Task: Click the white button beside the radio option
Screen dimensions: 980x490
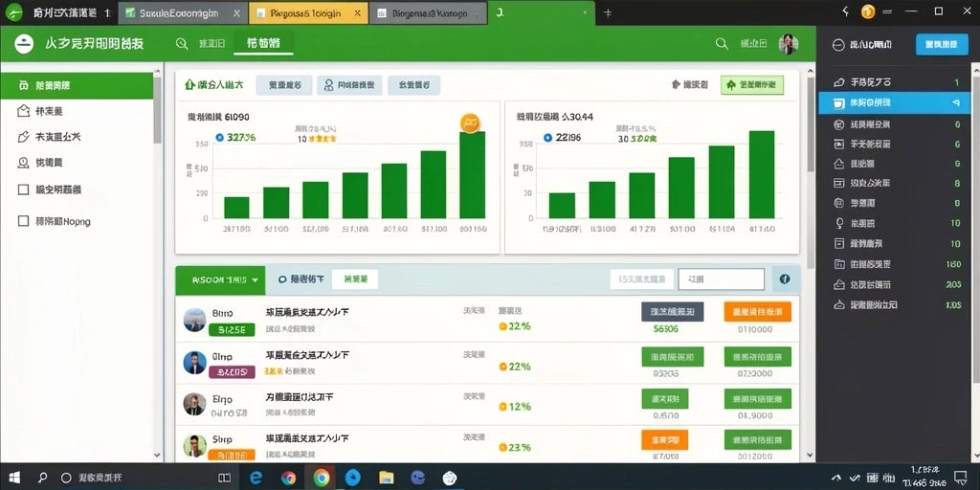Action: tap(354, 279)
